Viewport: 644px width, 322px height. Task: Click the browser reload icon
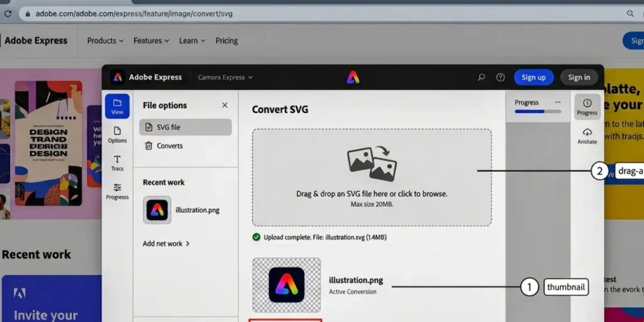8,14
